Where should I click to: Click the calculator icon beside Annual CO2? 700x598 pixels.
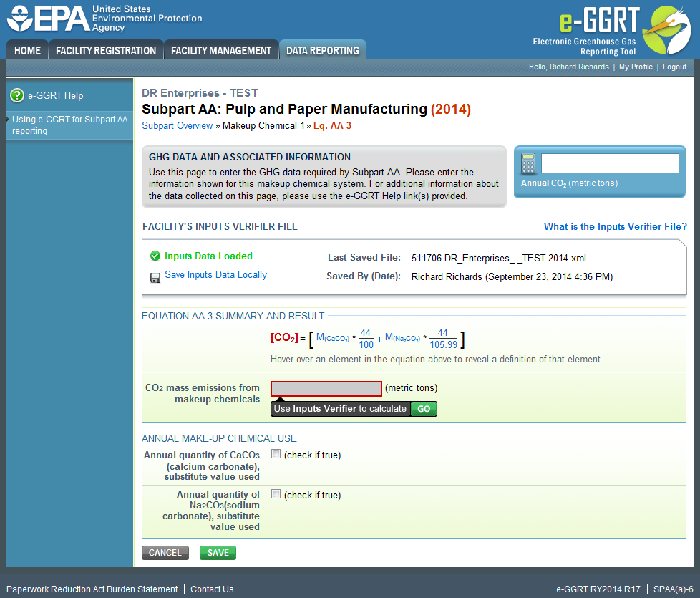tap(528, 164)
